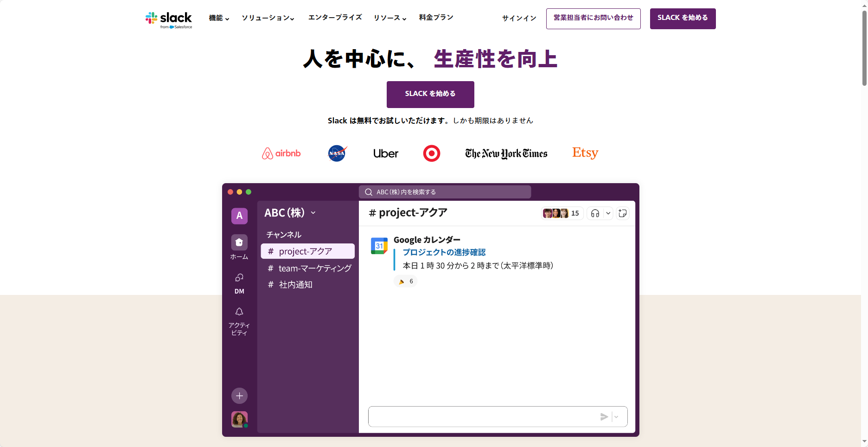Screen dimensions: 868x447
Task: Click the message input box
Action: pos(498,416)
